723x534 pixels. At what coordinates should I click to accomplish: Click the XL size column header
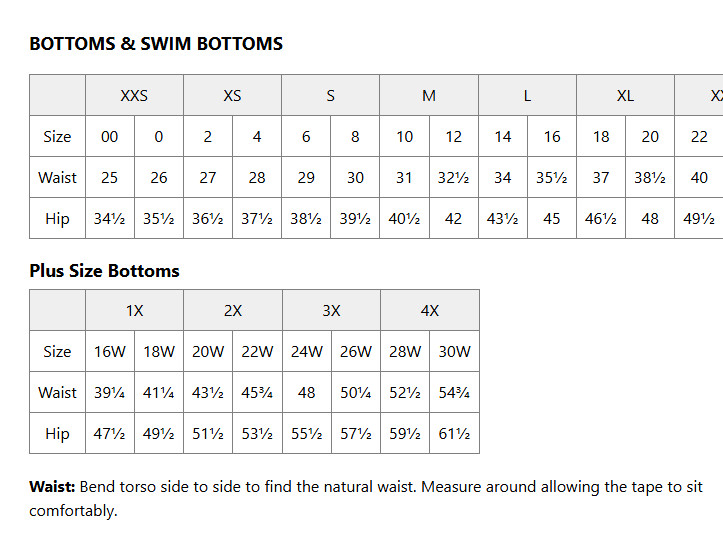[x=625, y=96]
